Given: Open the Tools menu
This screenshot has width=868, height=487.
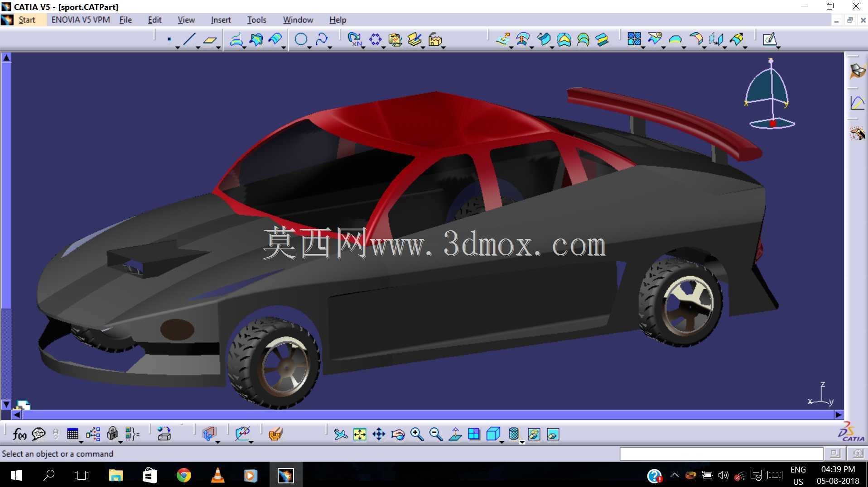Looking at the screenshot, I should tap(256, 20).
